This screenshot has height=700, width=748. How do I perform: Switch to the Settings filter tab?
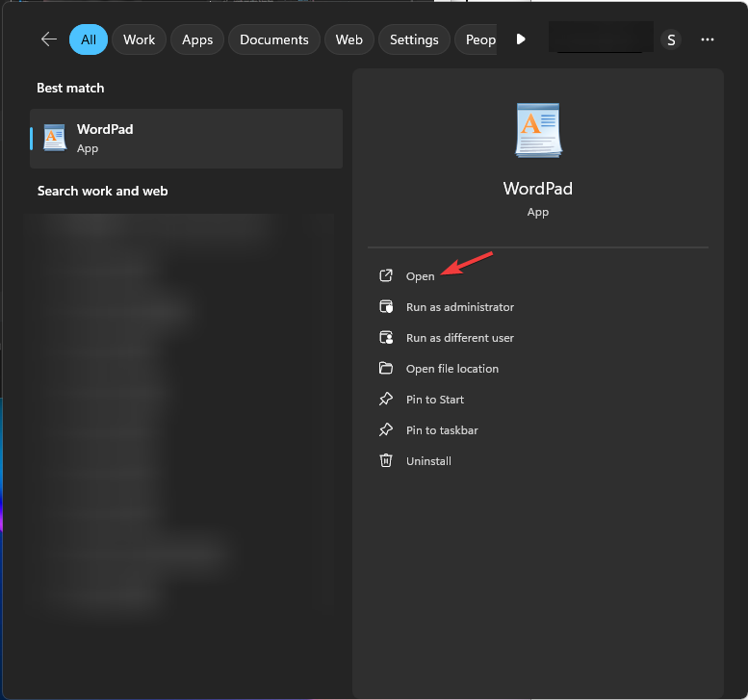(414, 39)
